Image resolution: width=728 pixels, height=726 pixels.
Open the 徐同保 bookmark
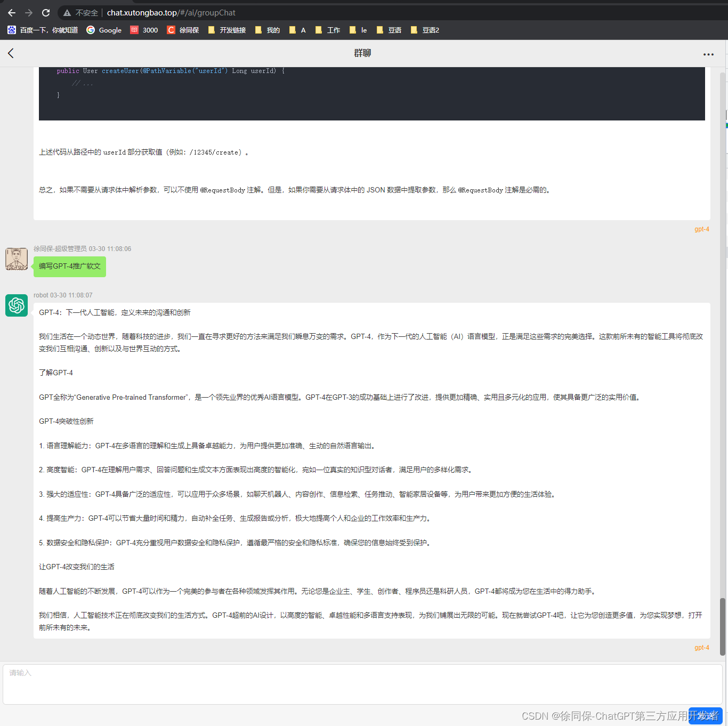[x=183, y=30]
